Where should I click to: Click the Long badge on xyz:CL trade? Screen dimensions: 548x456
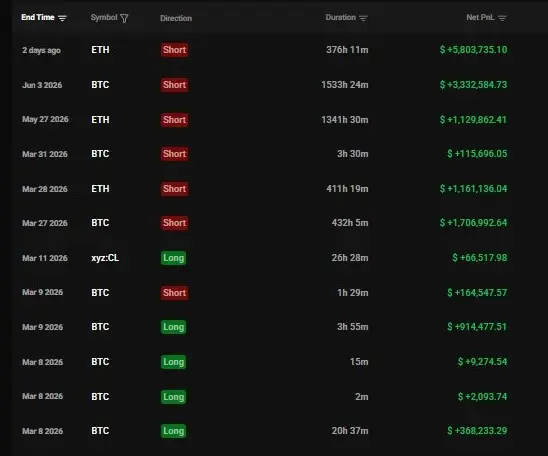tap(173, 258)
